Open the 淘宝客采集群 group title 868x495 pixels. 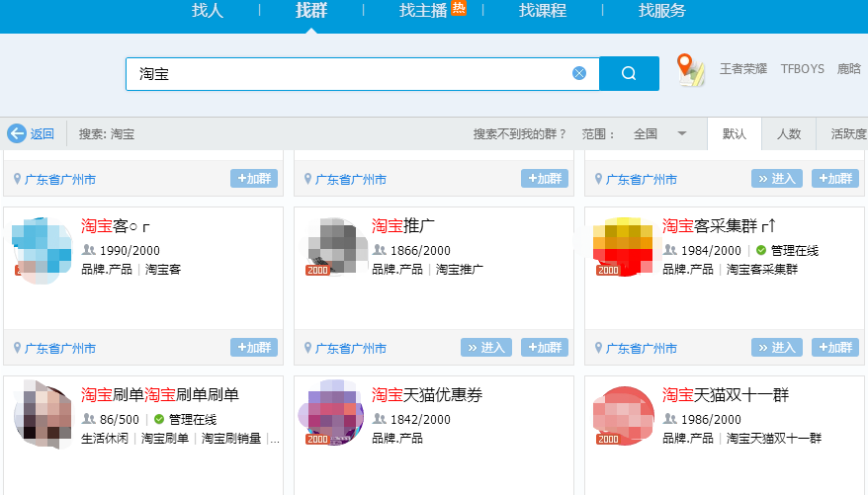(719, 225)
